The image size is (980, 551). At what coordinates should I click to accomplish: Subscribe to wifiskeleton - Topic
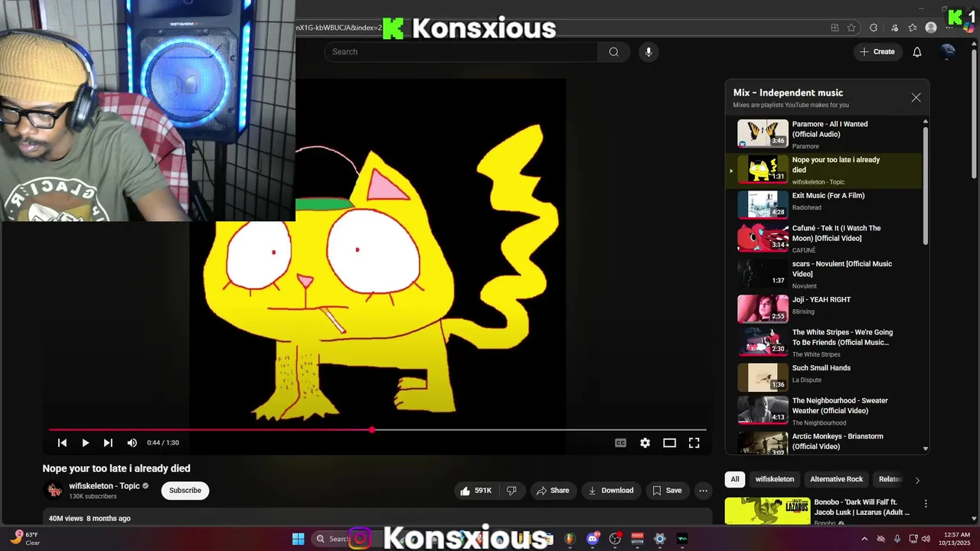tap(185, 491)
